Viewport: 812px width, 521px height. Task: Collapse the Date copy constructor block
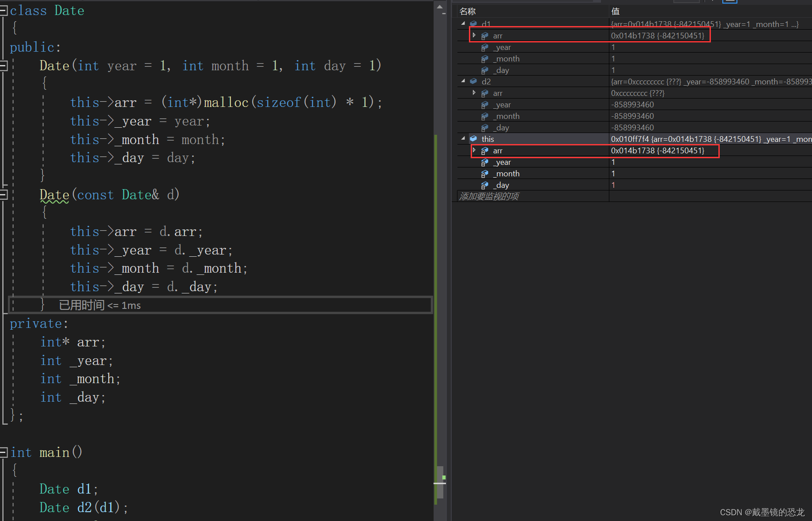coord(4,195)
